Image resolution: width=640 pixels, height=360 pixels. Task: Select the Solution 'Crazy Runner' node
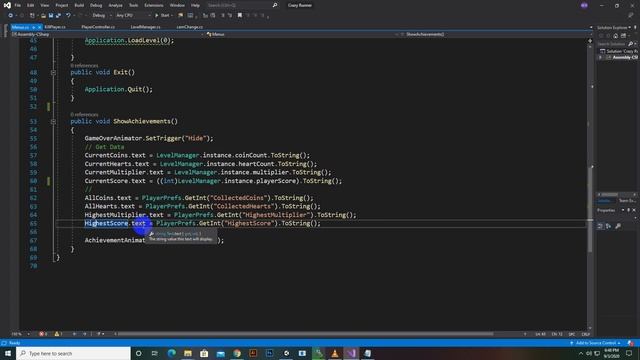coord(619,51)
